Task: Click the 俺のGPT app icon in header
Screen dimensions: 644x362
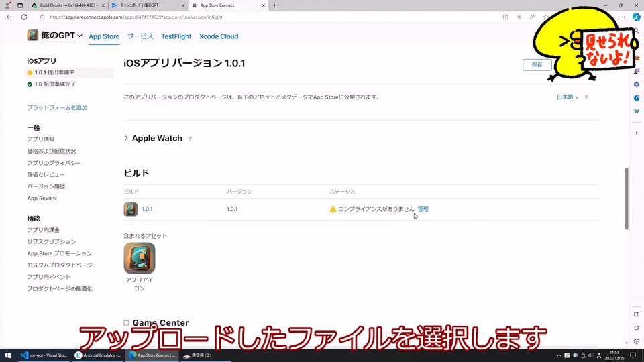Action: point(32,36)
